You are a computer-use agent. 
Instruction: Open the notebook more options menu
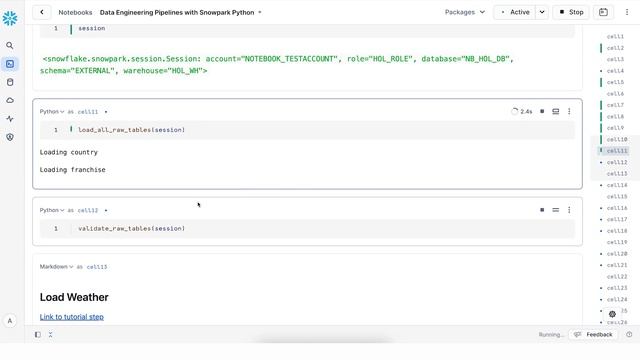627,12
